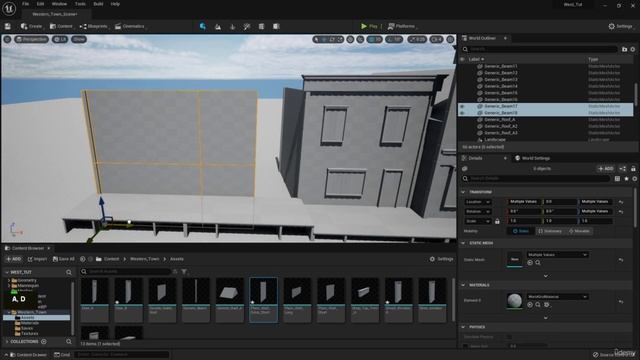Open the viewport Show menu
This screenshot has height=360, width=640.
click(79, 39)
